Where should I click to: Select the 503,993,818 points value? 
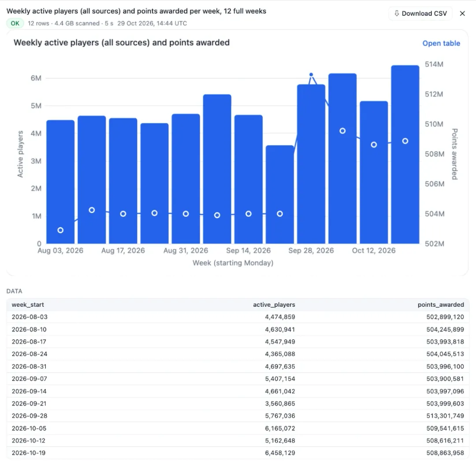(x=445, y=342)
